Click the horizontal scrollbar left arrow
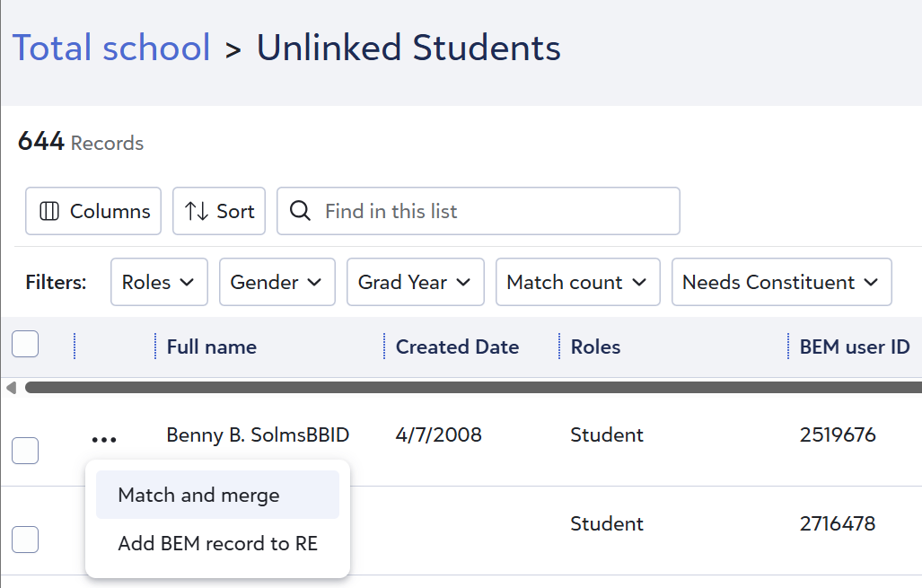Screen dimensions: 922x588 tap(11, 388)
